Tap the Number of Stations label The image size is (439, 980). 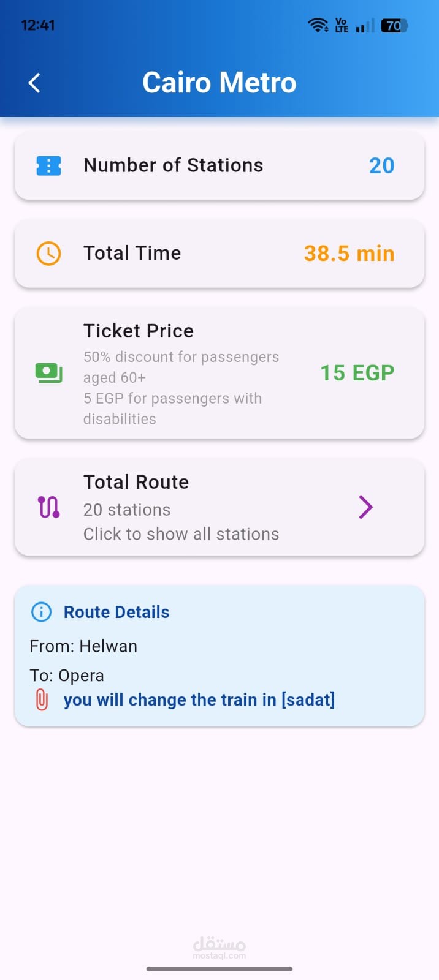pyautogui.click(x=174, y=165)
